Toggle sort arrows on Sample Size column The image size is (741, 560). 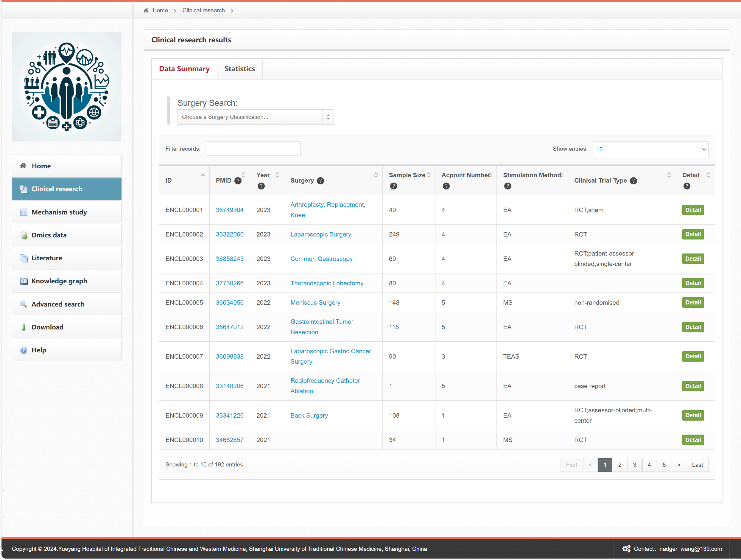pyautogui.click(x=429, y=175)
